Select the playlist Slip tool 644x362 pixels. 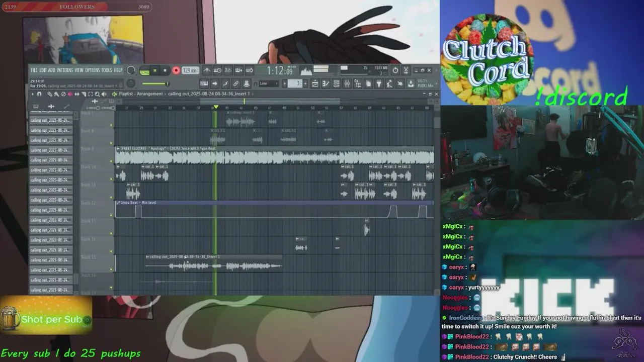click(77, 94)
